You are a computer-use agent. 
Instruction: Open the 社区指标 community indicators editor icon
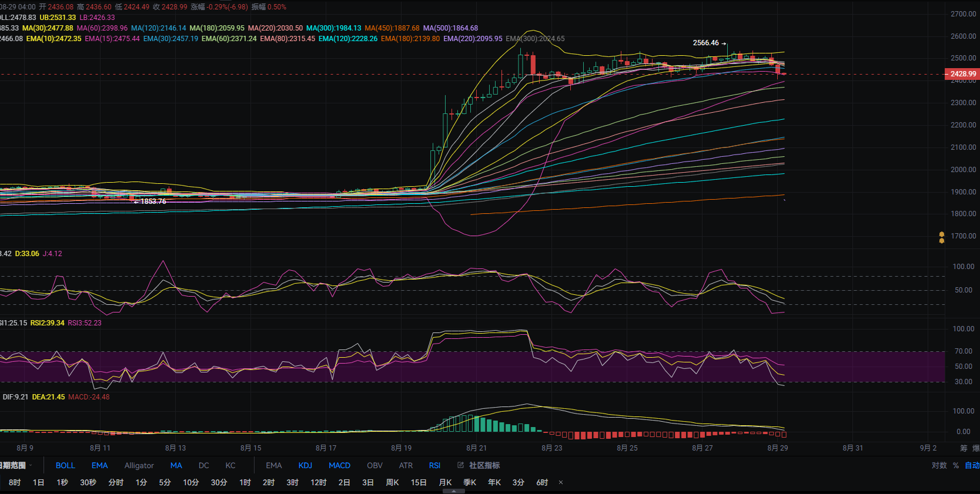coord(461,465)
